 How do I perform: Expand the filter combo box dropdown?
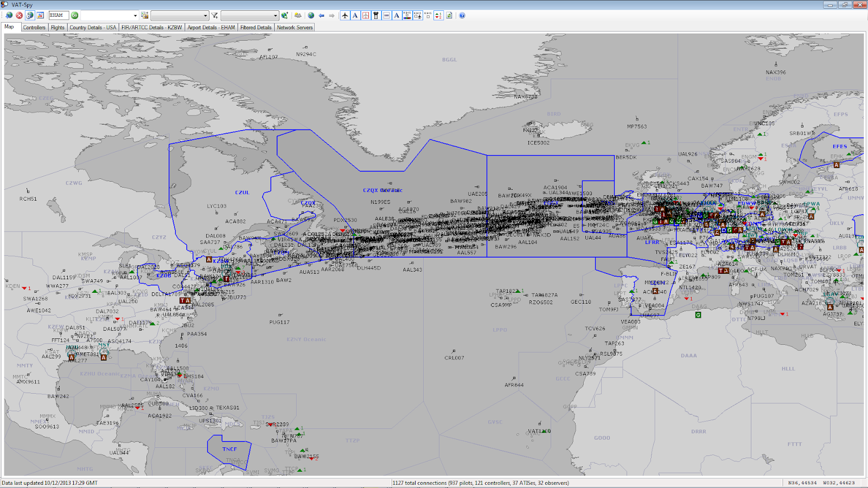click(x=275, y=16)
